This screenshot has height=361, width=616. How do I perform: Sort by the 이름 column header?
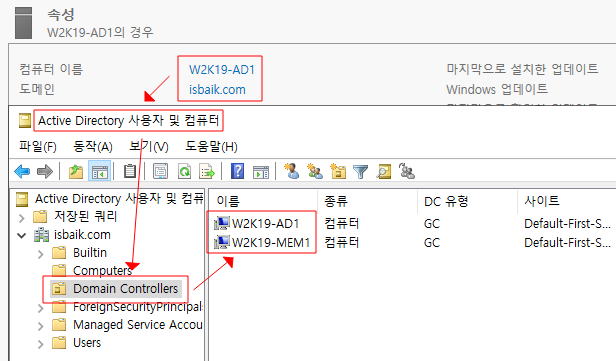coord(228,202)
